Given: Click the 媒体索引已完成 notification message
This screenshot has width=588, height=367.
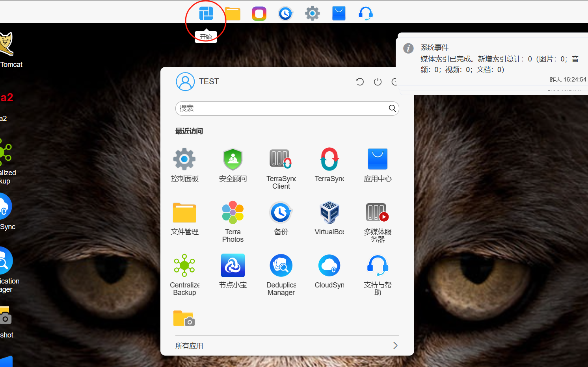Looking at the screenshot, I should point(500,64).
